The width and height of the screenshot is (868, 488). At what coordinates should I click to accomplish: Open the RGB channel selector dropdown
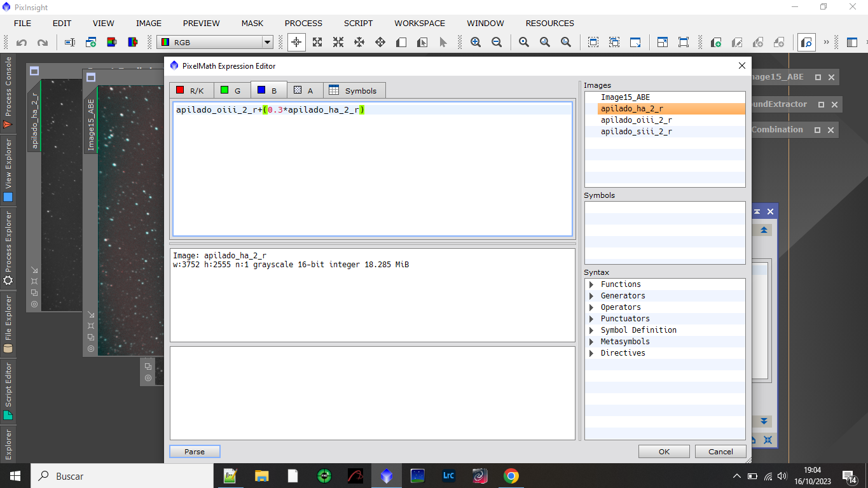[215, 43]
